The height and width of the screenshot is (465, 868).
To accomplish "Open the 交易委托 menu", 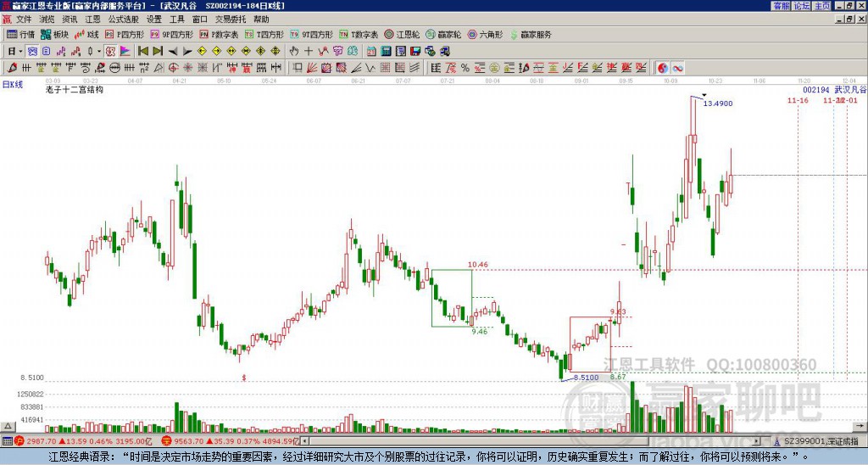I will (231, 20).
